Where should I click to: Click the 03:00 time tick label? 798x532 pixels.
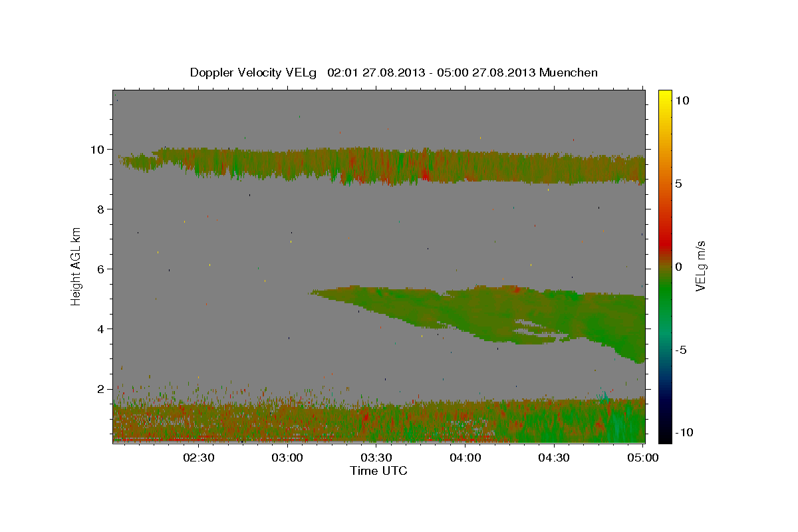tap(288, 458)
